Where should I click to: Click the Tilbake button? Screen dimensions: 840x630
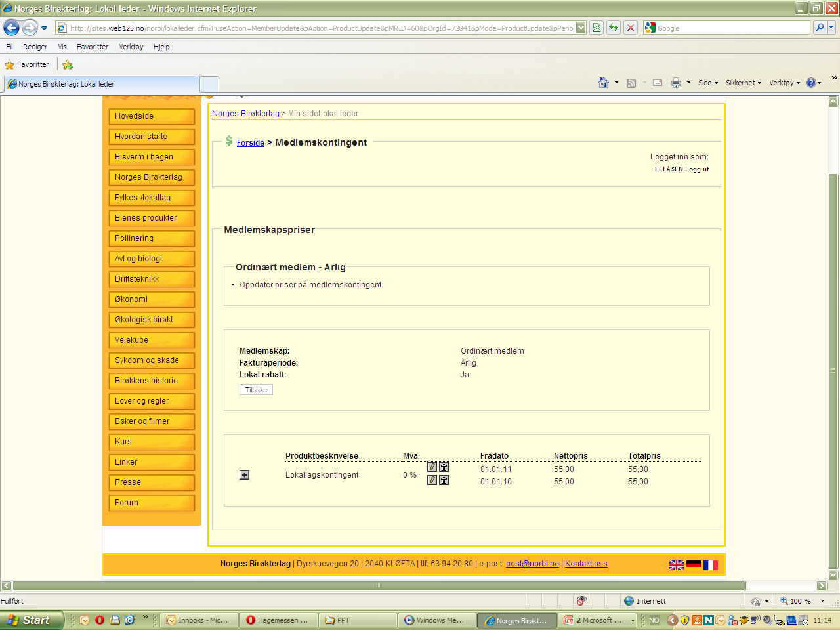[256, 390]
